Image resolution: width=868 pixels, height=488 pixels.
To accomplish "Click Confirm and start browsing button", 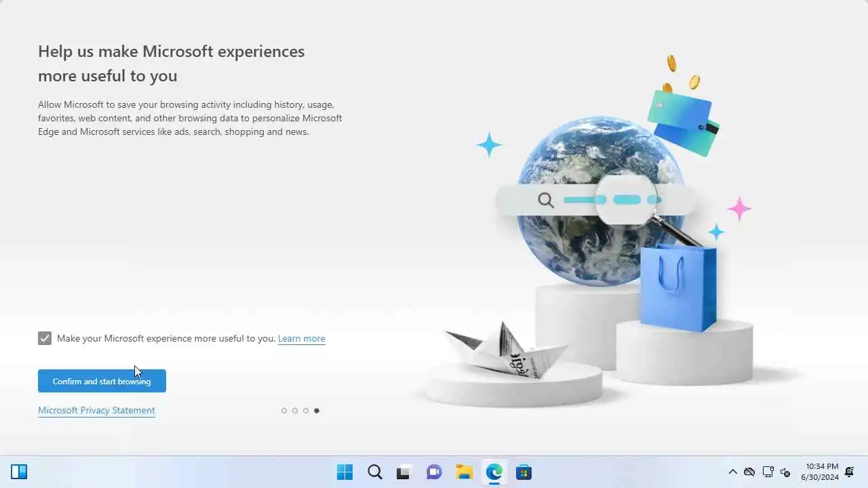I will (102, 381).
